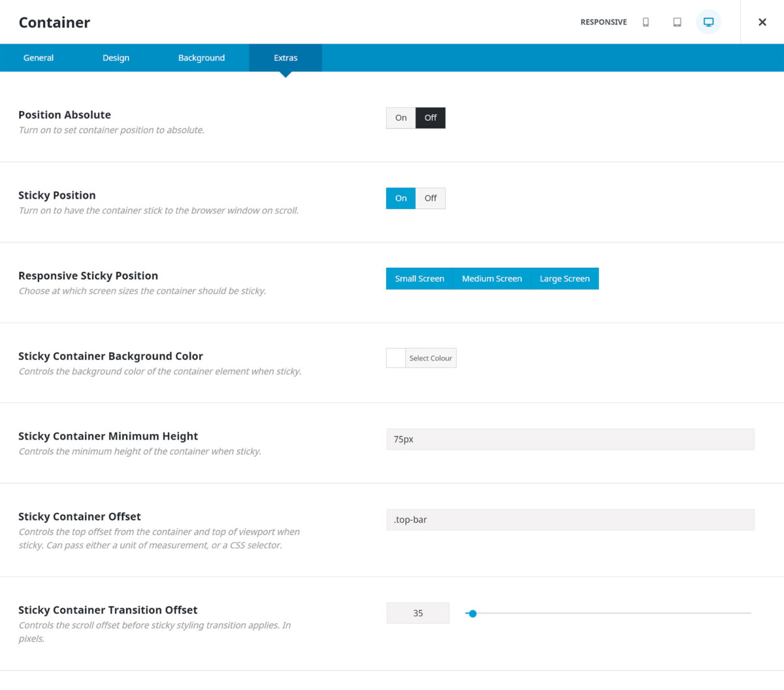
Task: Switch to mobile preview mode
Action: click(x=645, y=22)
